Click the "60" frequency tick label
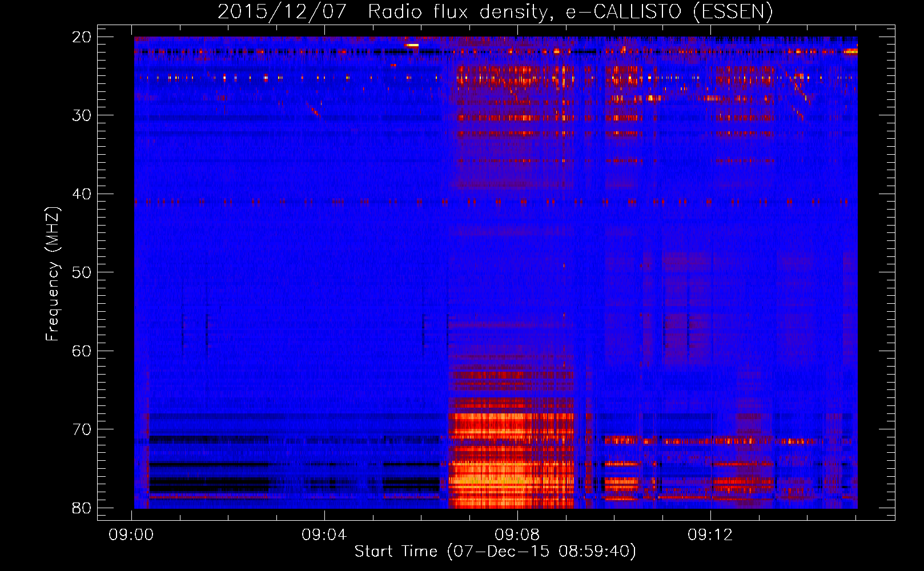924x571 pixels. [82, 351]
